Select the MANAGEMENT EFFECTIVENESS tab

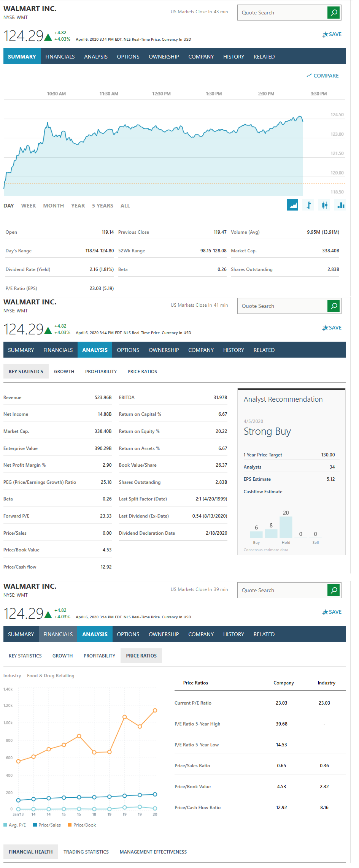153,852
